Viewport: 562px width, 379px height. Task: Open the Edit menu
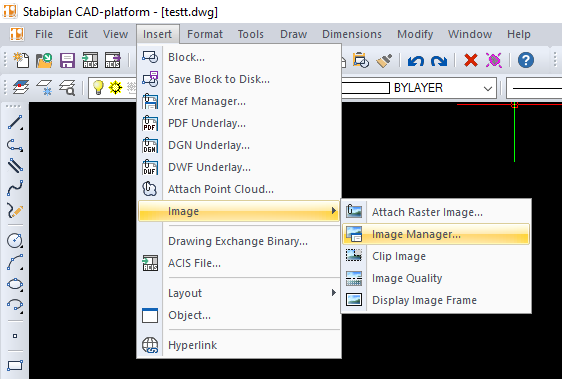pyautogui.click(x=78, y=34)
